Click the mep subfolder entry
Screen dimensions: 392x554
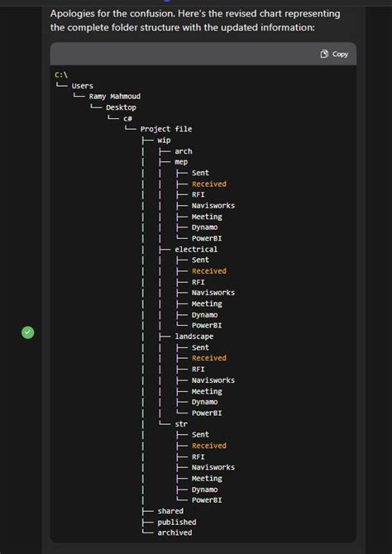coord(181,162)
